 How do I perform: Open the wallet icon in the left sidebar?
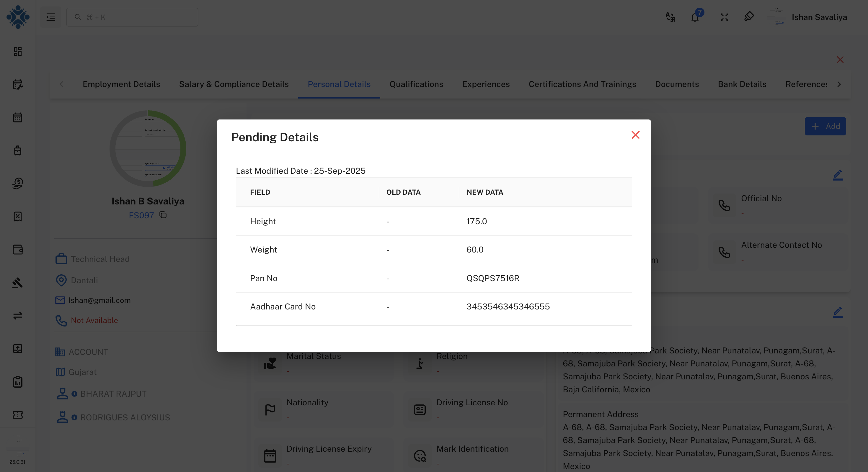tap(17, 250)
